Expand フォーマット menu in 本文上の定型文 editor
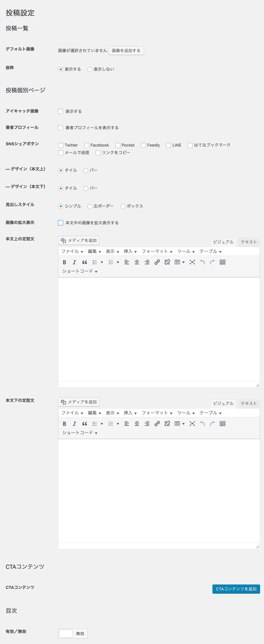This screenshot has height=644, width=264. [x=157, y=252]
